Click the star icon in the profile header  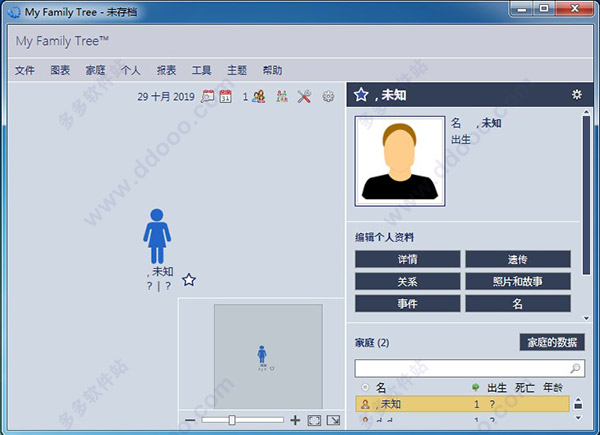point(361,94)
